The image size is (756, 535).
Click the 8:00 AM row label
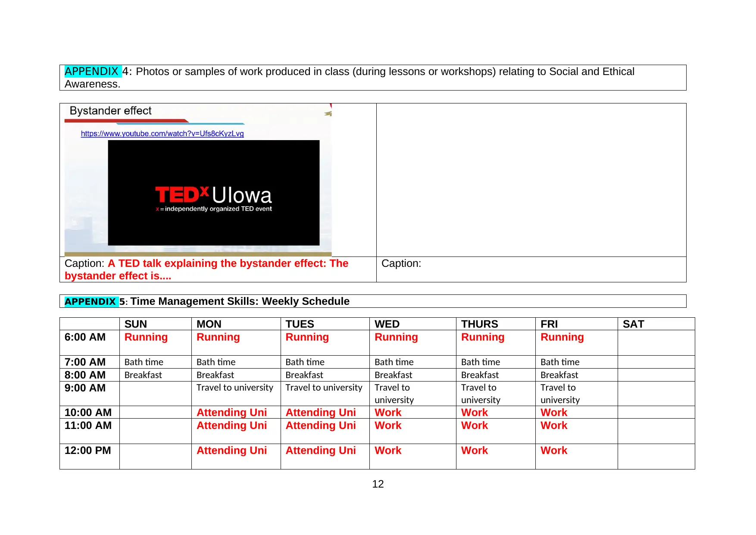pyautogui.click(x=85, y=375)
